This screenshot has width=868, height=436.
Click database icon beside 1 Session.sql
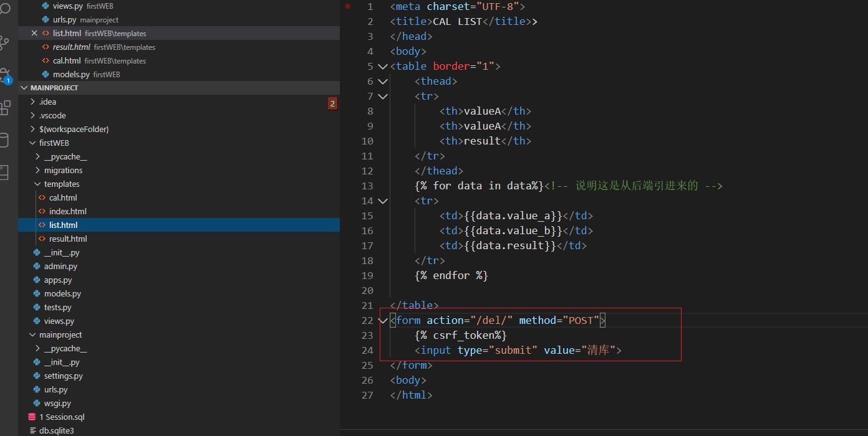click(x=32, y=417)
